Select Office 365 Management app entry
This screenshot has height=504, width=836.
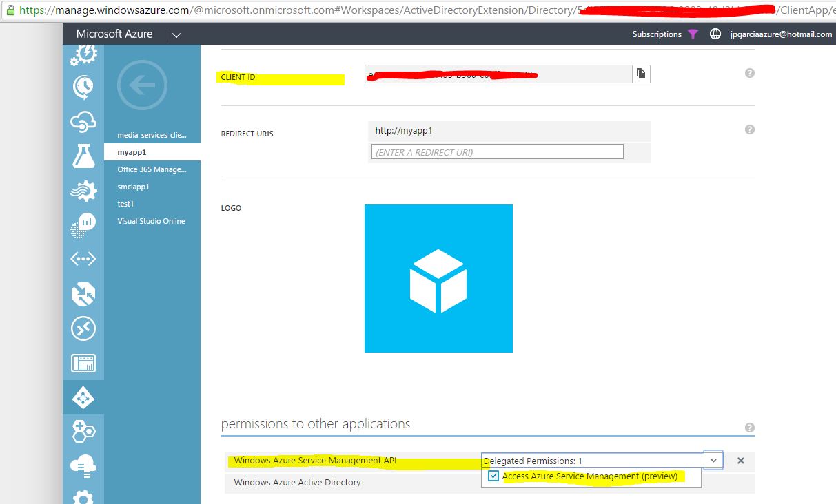pos(152,169)
